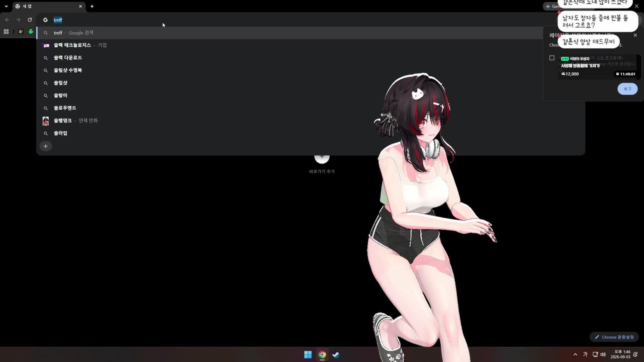Image resolution: width=644 pixels, height=362 pixels.
Task: Reload the current page
Action: pos(30,20)
